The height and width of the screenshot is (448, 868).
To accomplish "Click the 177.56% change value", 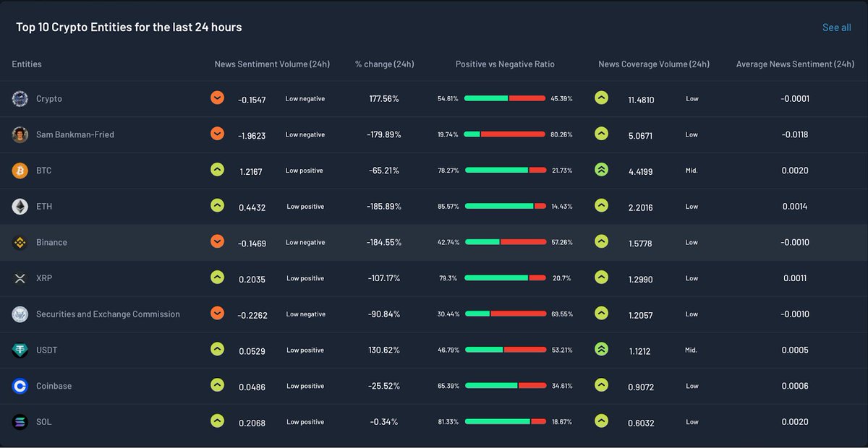I will [384, 98].
